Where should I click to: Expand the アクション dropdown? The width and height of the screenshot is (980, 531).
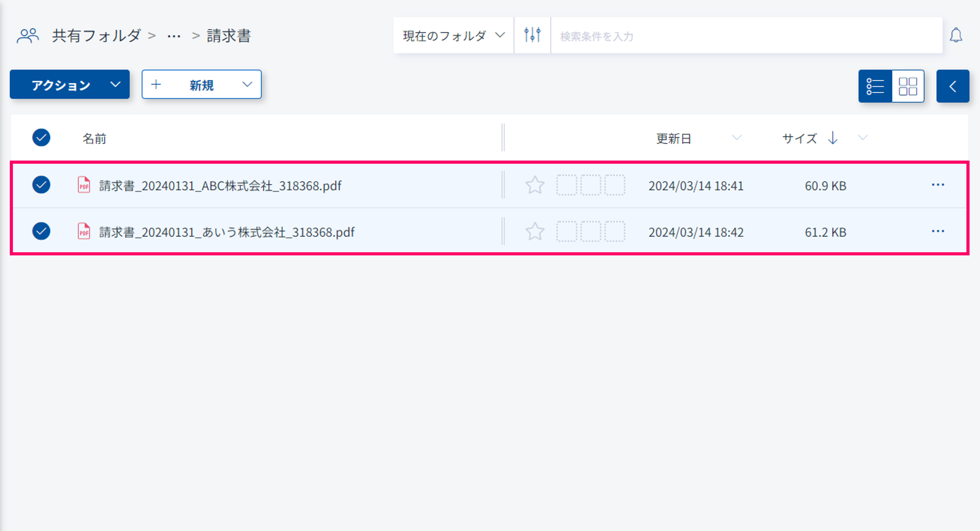click(70, 84)
